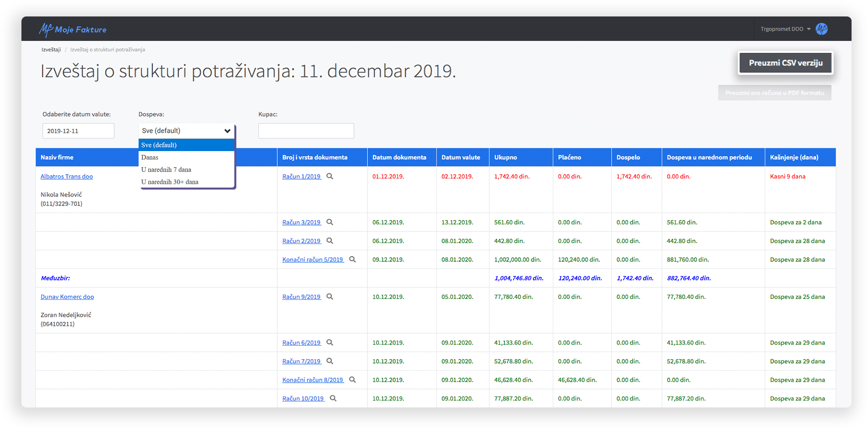Screen dimensions: 868x429
Task: Click the Kupac search input field
Action: pos(306,131)
